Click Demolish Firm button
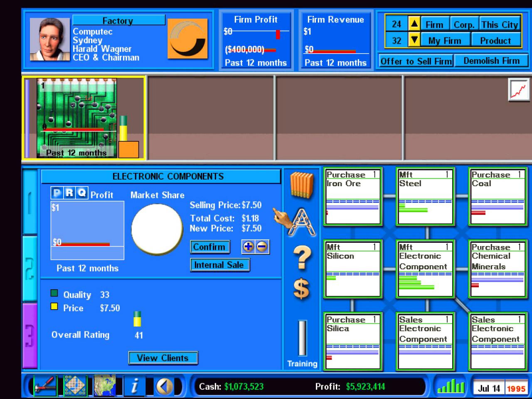Viewport: 532px width, 399px height. (491, 61)
